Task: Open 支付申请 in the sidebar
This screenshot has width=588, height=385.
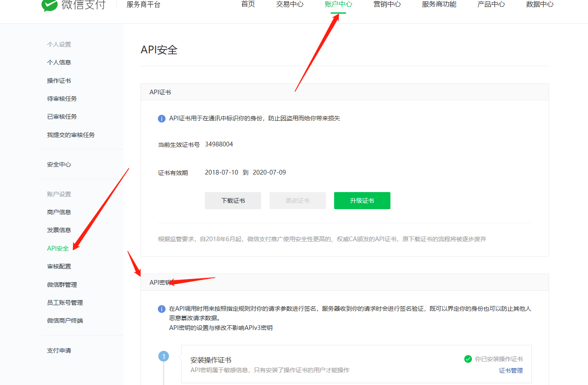Action: coord(59,350)
